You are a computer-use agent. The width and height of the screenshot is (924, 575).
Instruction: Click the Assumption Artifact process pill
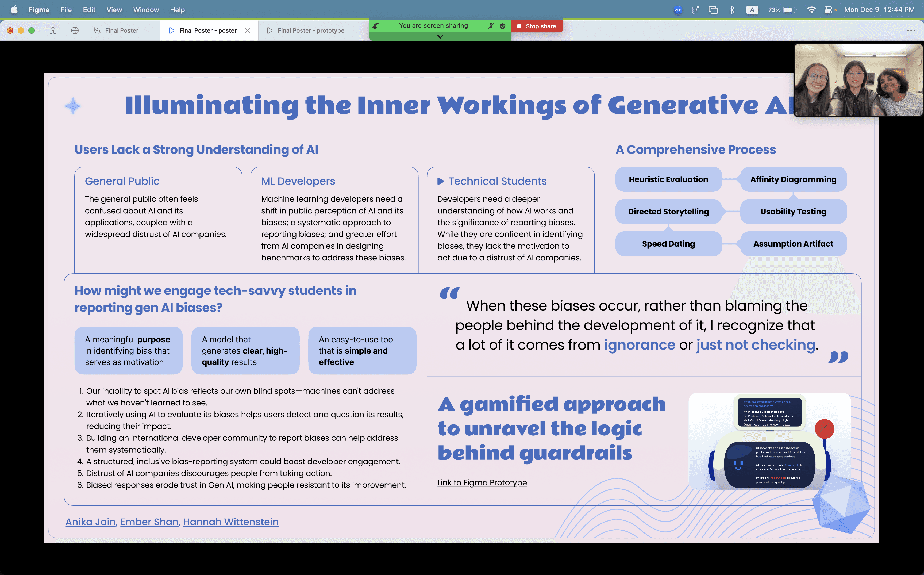click(x=793, y=244)
